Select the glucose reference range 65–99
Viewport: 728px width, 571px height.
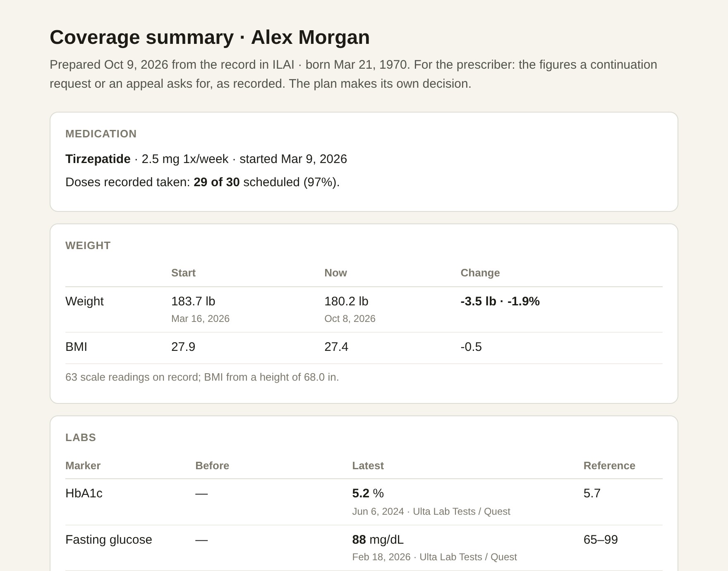(601, 540)
